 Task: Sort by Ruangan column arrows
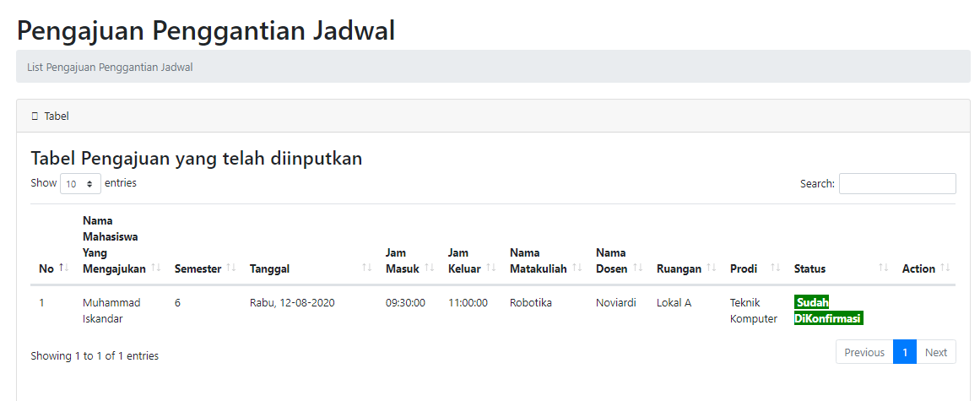pos(712,268)
